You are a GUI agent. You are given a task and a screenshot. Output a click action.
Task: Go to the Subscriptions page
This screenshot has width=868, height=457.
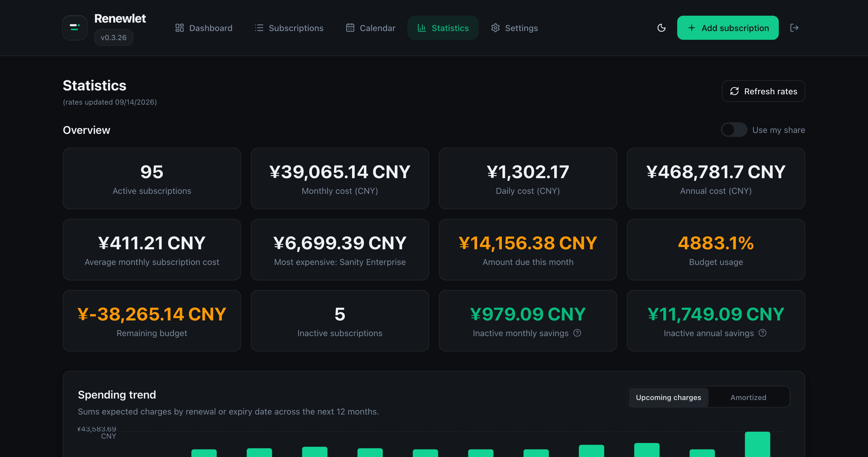(x=289, y=28)
